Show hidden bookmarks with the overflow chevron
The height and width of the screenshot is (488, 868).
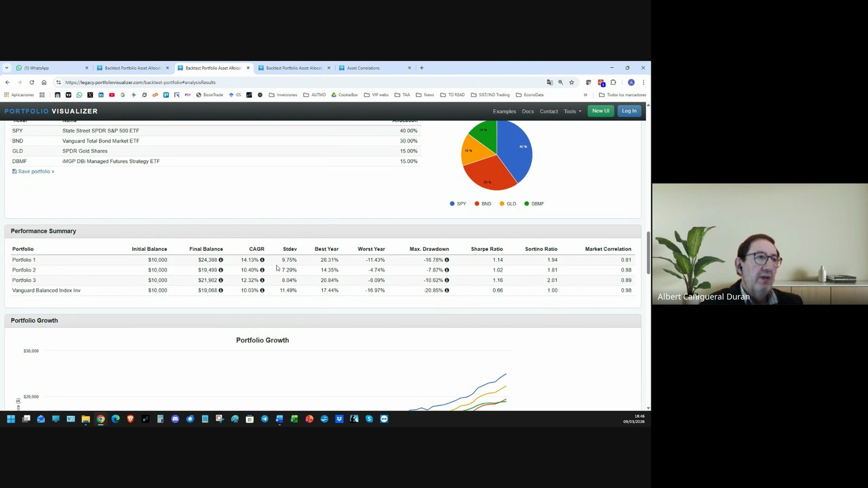pos(585,95)
